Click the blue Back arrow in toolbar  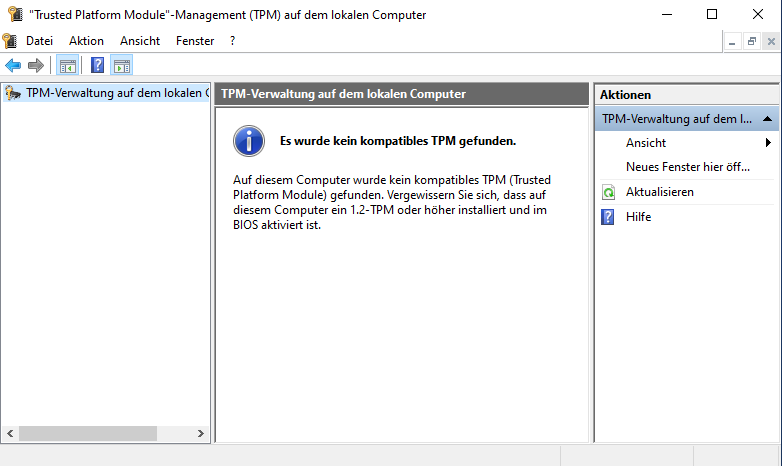13,66
